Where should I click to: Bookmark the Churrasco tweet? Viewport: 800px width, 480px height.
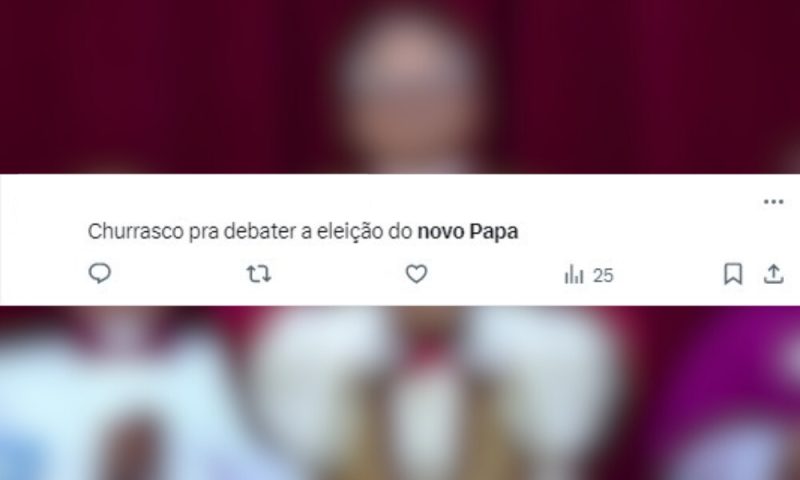[733, 274]
